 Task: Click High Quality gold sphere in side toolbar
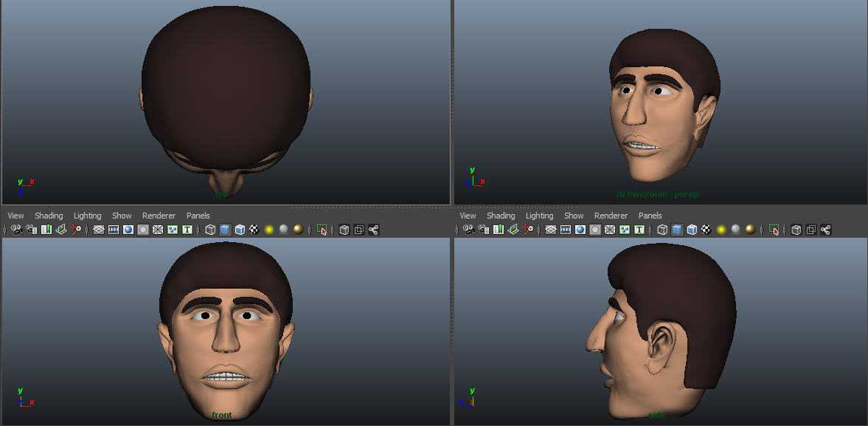tap(750, 230)
